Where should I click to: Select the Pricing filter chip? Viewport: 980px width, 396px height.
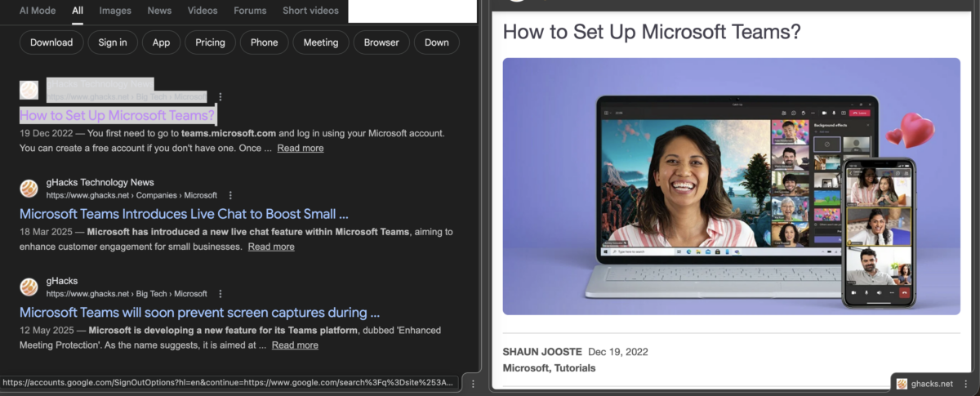click(x=210, y=42)
